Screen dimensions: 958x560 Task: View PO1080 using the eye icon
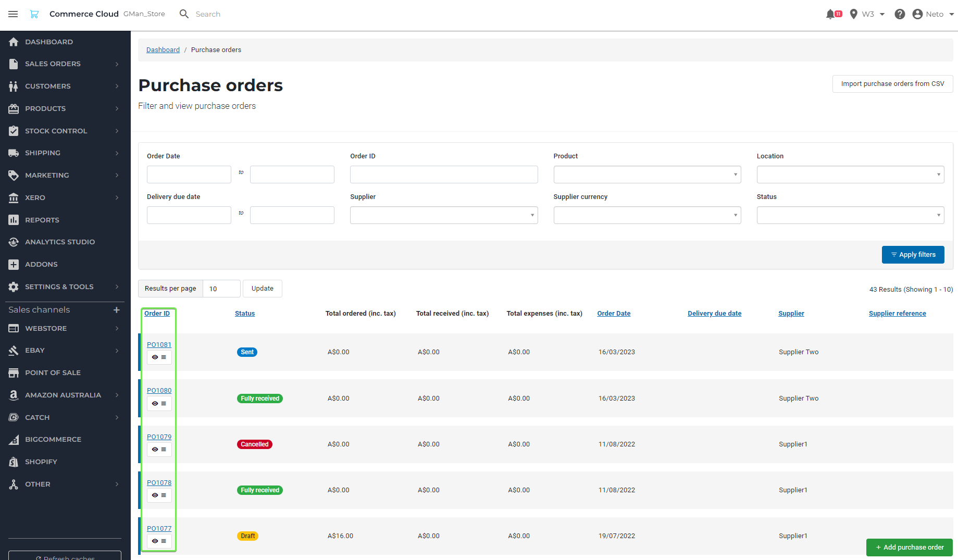[155, 403]
